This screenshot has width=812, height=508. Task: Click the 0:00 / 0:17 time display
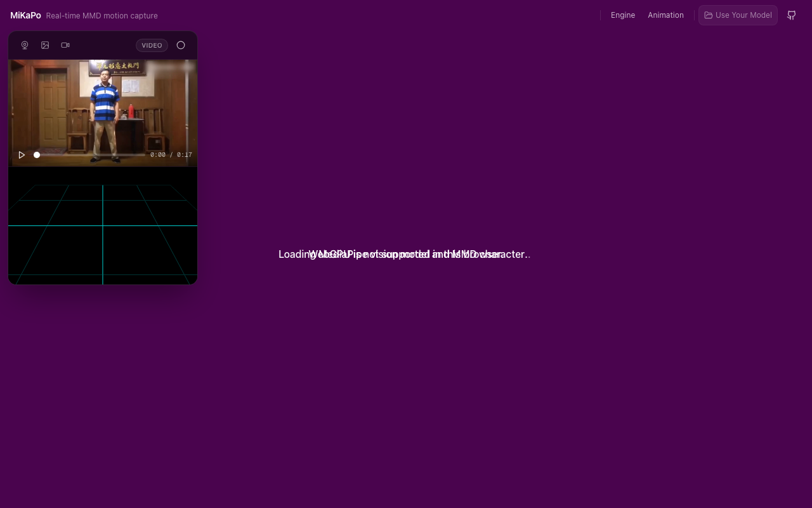(x=171, y=155)
